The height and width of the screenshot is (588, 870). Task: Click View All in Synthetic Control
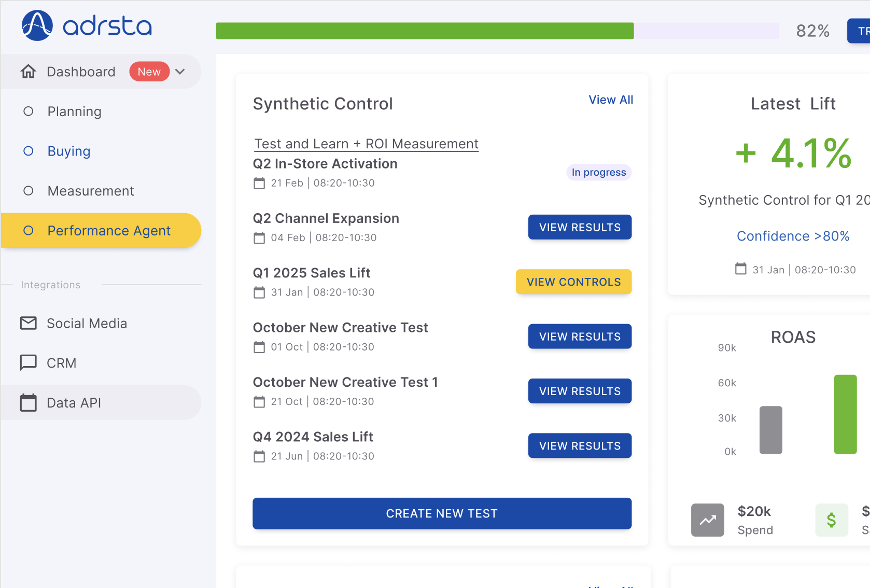[x=611, y=100]
